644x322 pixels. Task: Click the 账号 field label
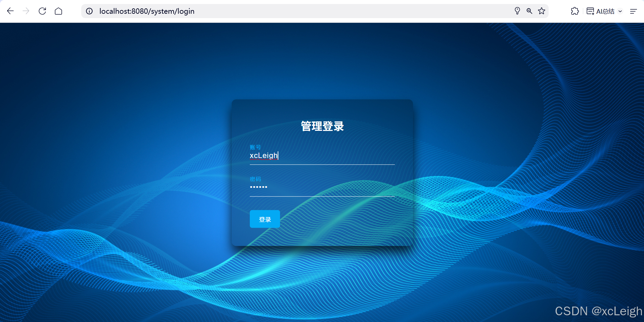click(255, 147)
